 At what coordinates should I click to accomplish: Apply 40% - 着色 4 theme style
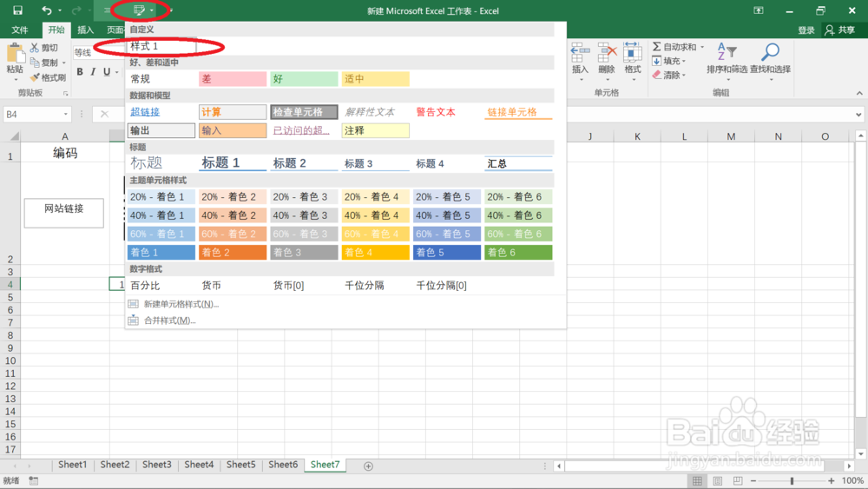tap(375, 215)
